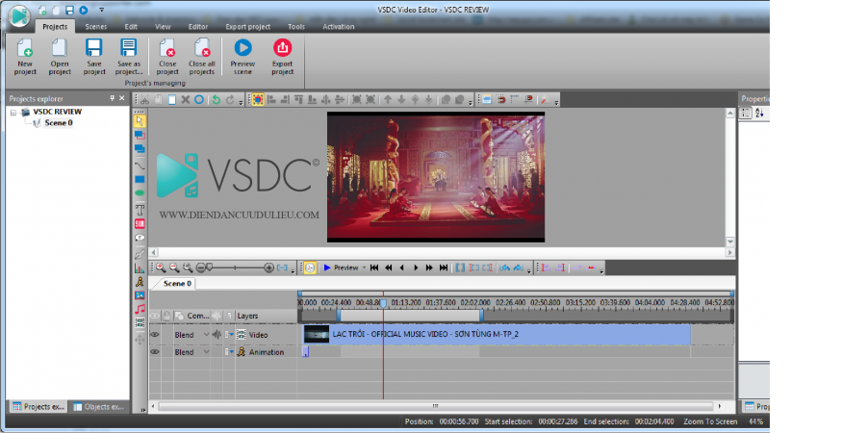Add a video film object from sidebar
The width and height of the screenshot is (868, 433).
140,322
